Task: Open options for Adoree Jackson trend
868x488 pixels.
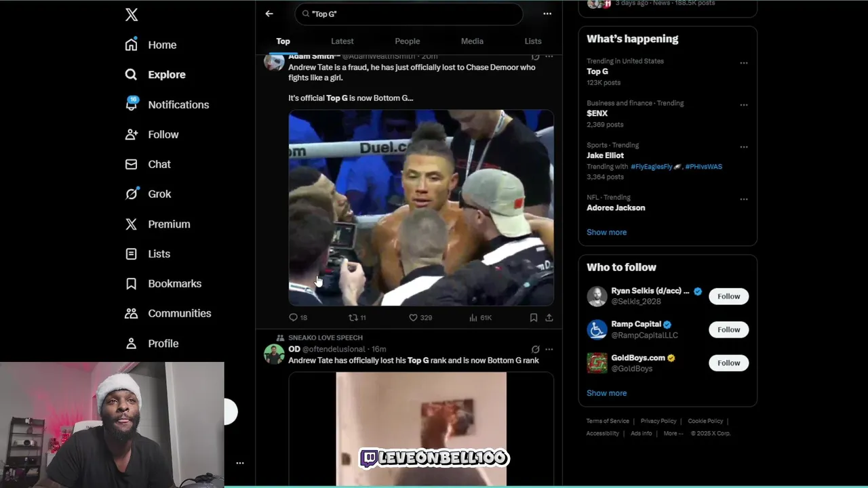Action: (x=744, y=199)
